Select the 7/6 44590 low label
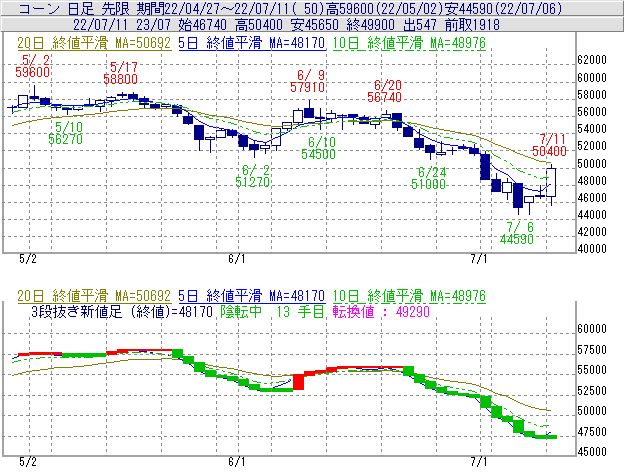624x475 pixels. pos(517,233)
